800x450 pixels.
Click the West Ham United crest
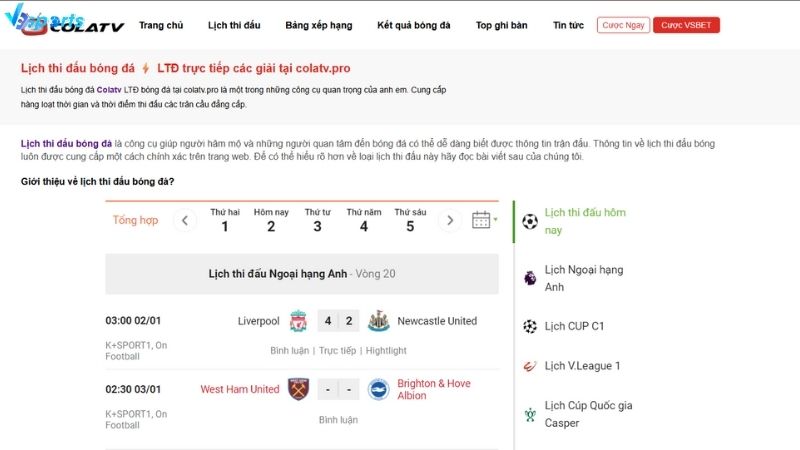tap(298, 389)
